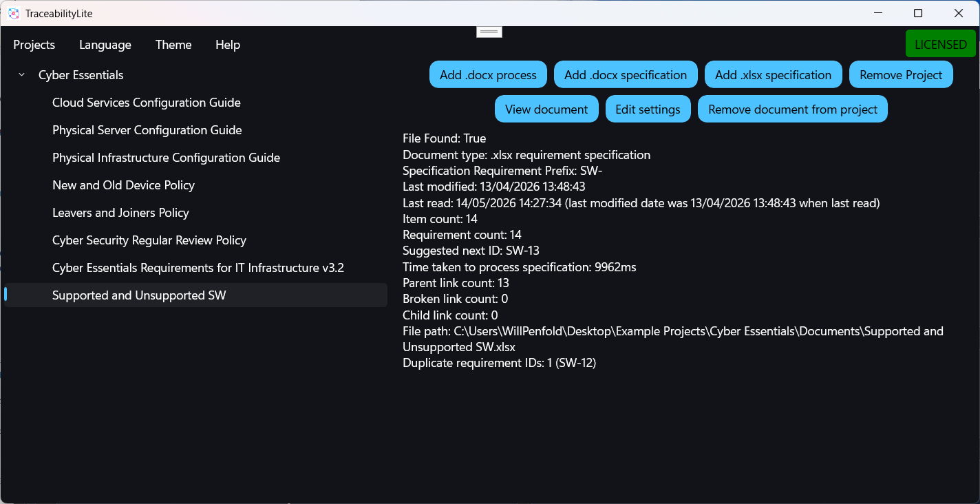
Task: Click the small grip handle at top center
Action: pos(489,32)
